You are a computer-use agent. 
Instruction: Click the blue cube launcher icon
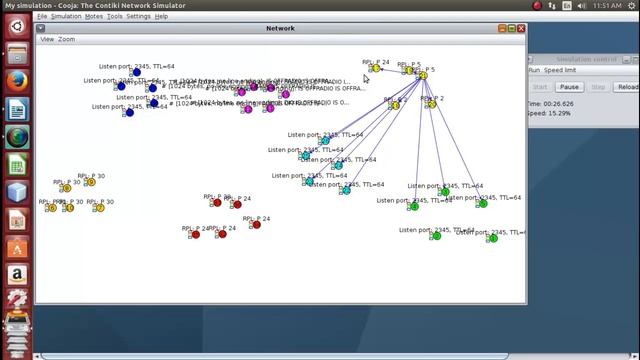[x=17, y=192]
